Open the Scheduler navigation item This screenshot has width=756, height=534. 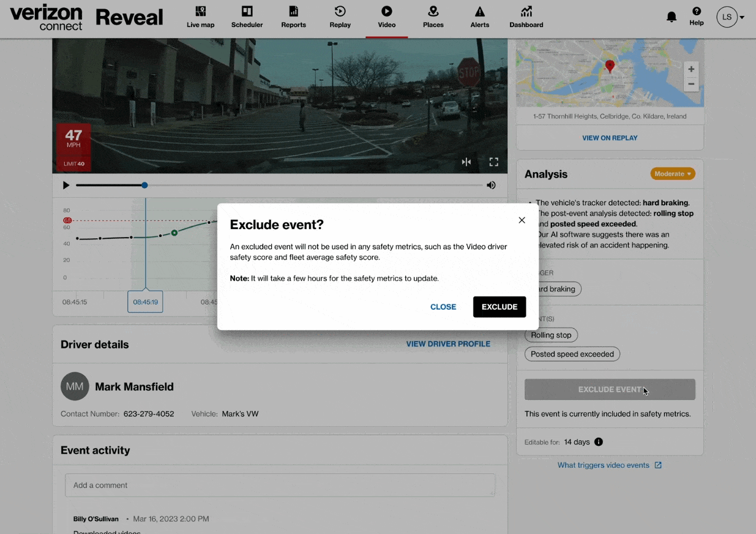click(x=247, y=17)
